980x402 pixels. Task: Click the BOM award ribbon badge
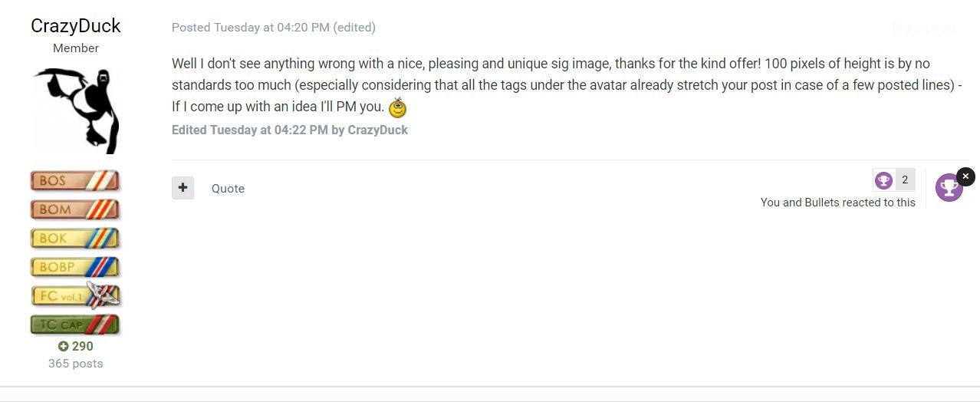point(75,209)
